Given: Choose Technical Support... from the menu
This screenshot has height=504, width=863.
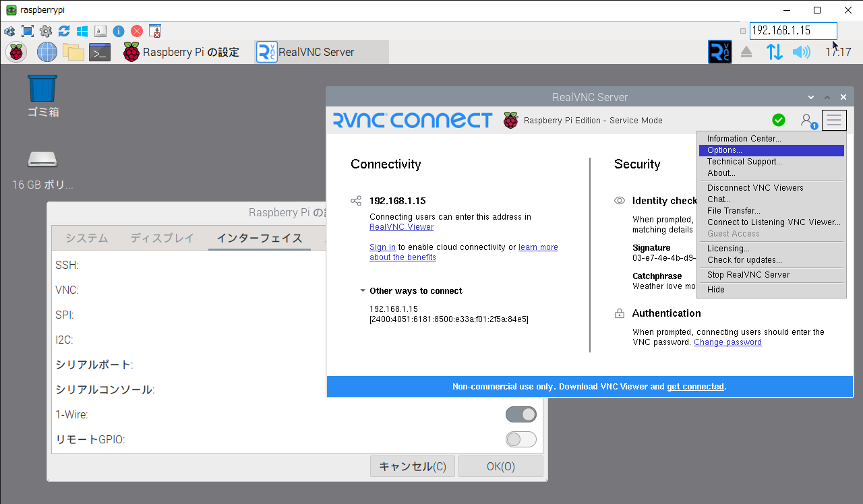Looking at the screenshot, I should point(771,162).
